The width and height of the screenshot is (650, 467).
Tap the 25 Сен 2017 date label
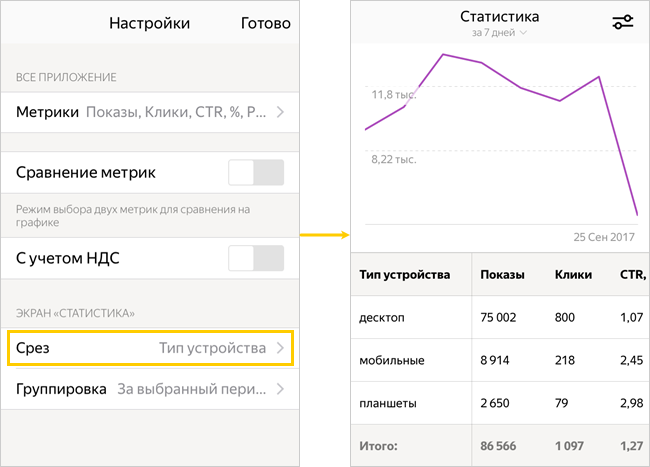pyautogui.click(x=604, y=237)
